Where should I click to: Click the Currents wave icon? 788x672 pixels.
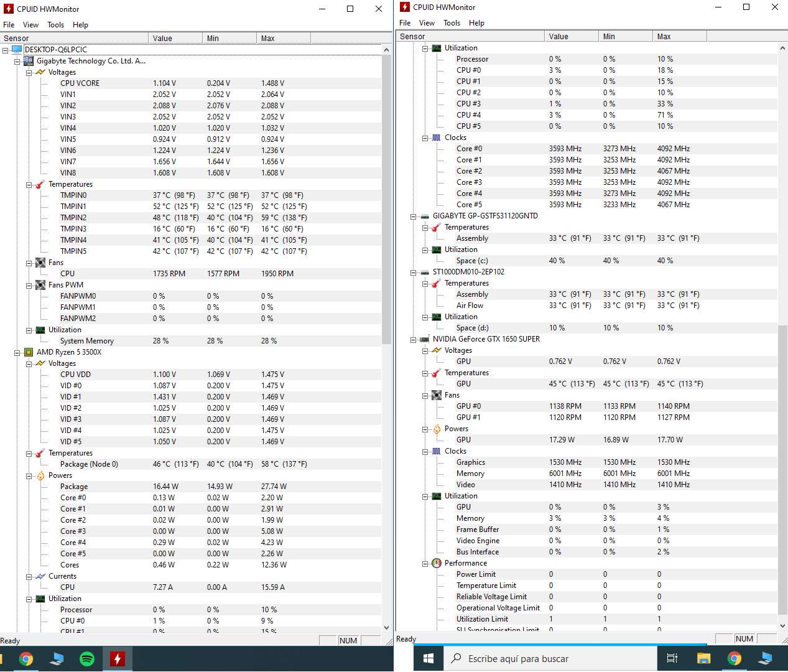coord(40,576)
